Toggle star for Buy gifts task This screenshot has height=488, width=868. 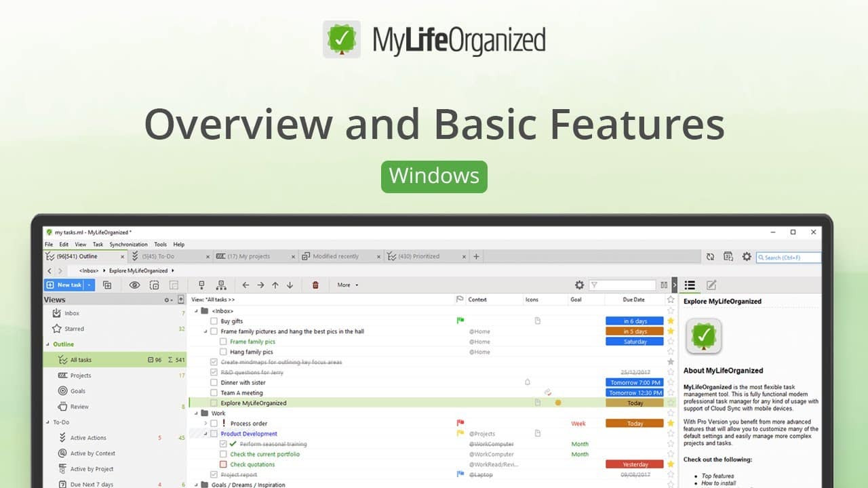[x=671, y=321]
